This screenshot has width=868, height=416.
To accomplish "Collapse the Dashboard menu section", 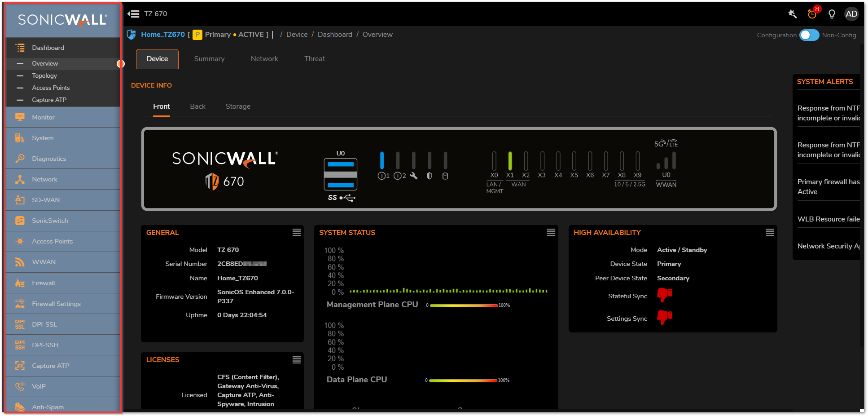I will tap(63, 48).
